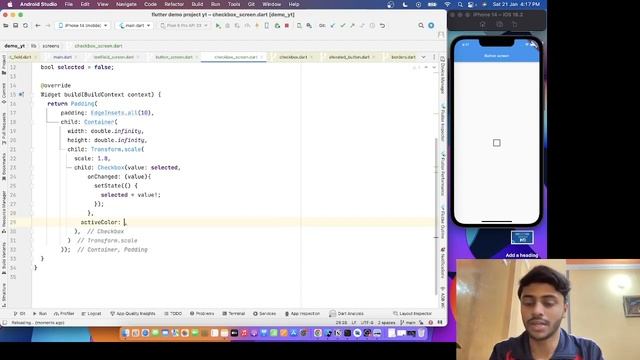Viewport: 640px width, 360px height.
Task: Click the Save All icon in toolbar
Action: pyautogui.click(x=16, y=26)
